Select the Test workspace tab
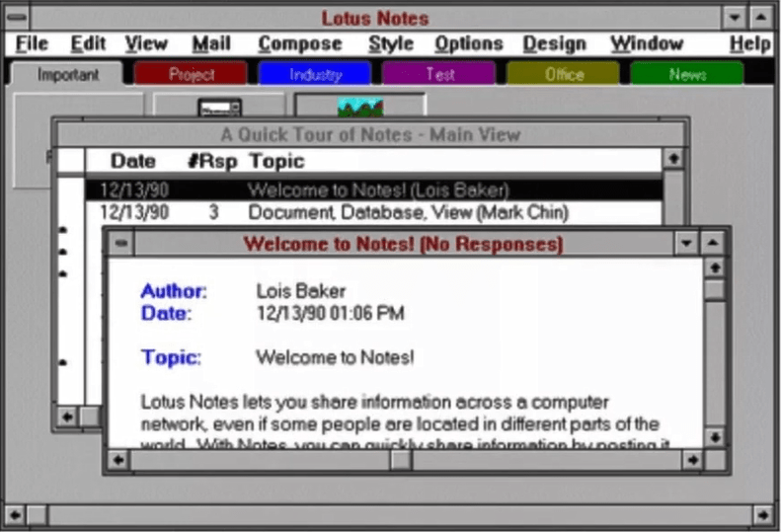The width and height of the screenshot is (781, 532). pyautogui.click(x=439, y=74)
